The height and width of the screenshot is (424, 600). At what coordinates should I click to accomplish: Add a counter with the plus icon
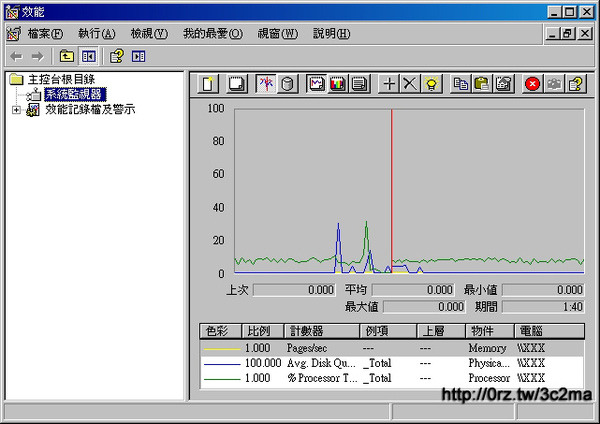389,84
